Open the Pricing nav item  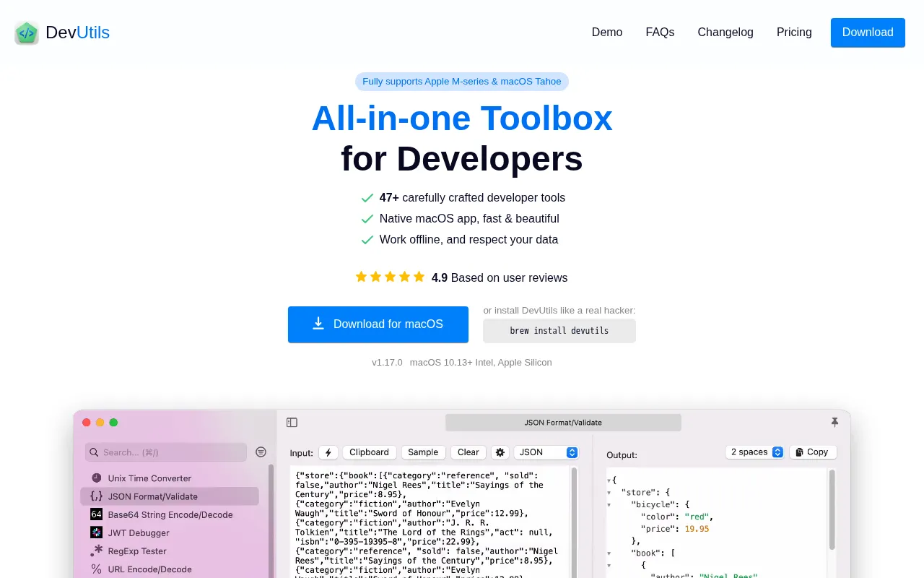tap(794, 33)
